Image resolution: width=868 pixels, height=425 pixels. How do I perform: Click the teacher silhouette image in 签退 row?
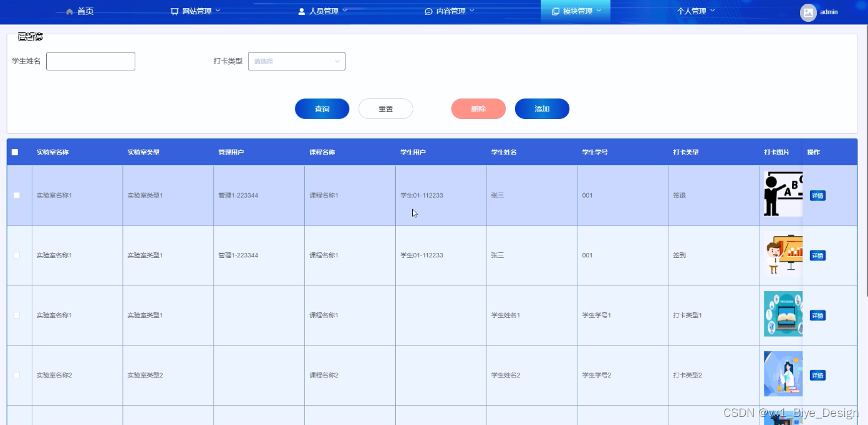pyautogui.click(x=783, y=194)
